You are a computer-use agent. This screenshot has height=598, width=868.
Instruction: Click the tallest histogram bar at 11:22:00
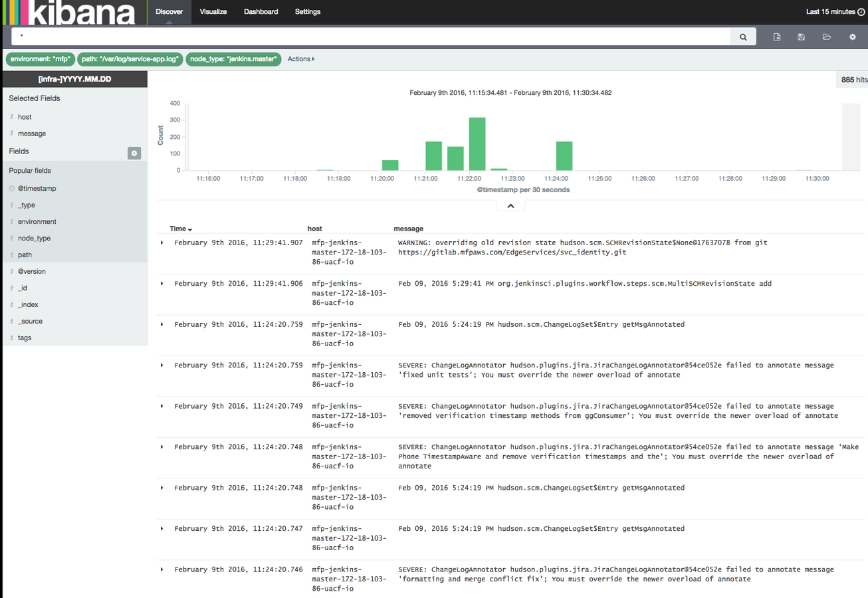click(x=477, y=144)
